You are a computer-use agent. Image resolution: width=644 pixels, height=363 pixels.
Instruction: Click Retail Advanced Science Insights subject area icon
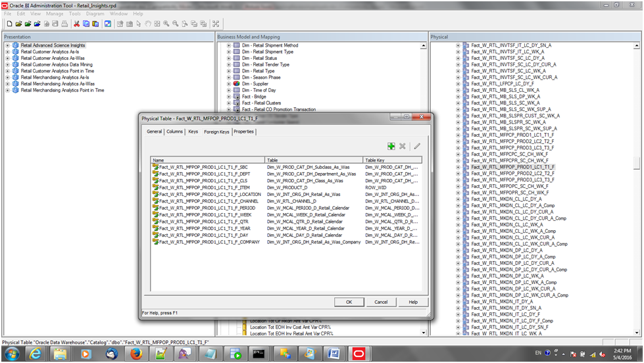pyautogui.click(x=16, y=45)
